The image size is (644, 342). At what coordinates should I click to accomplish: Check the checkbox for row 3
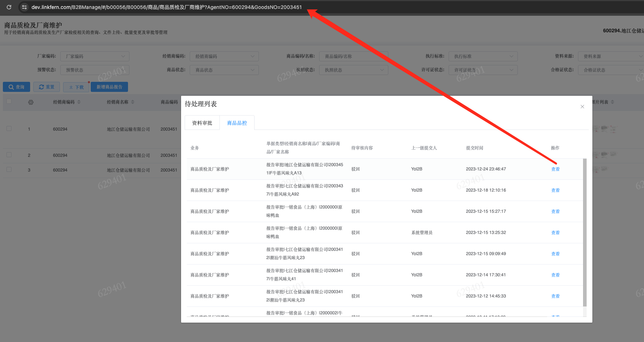tap(9, 170)
